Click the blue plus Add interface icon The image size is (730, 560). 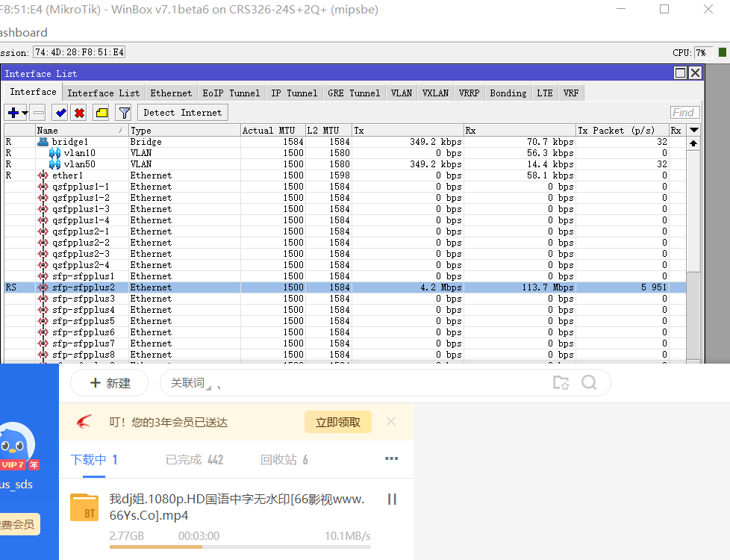[x=13, y=113]
